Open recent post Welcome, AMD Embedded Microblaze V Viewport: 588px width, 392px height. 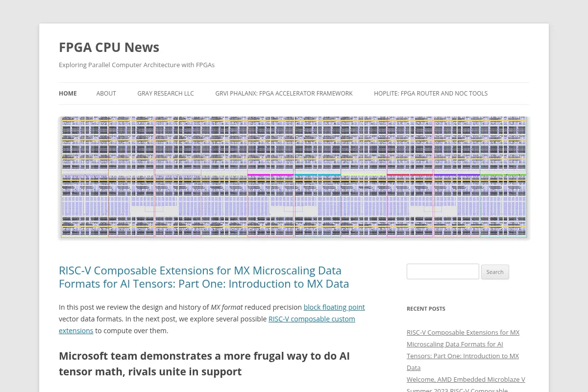466,379
